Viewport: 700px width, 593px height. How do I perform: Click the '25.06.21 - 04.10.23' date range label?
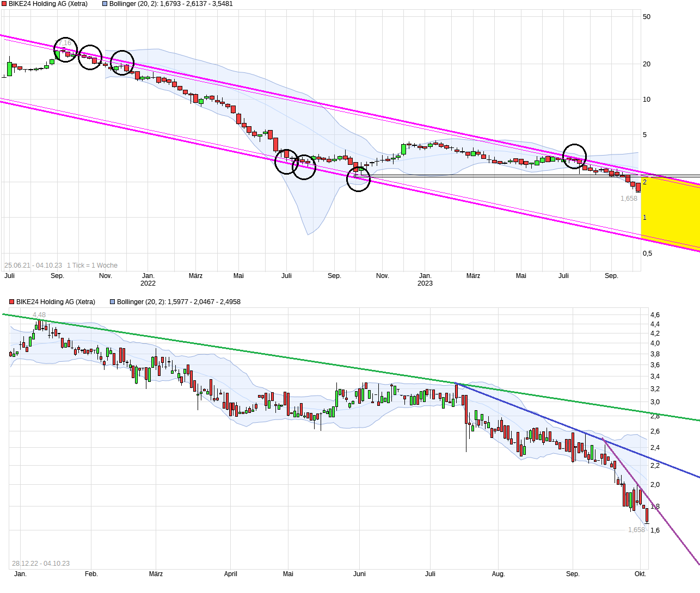[33, 265]
